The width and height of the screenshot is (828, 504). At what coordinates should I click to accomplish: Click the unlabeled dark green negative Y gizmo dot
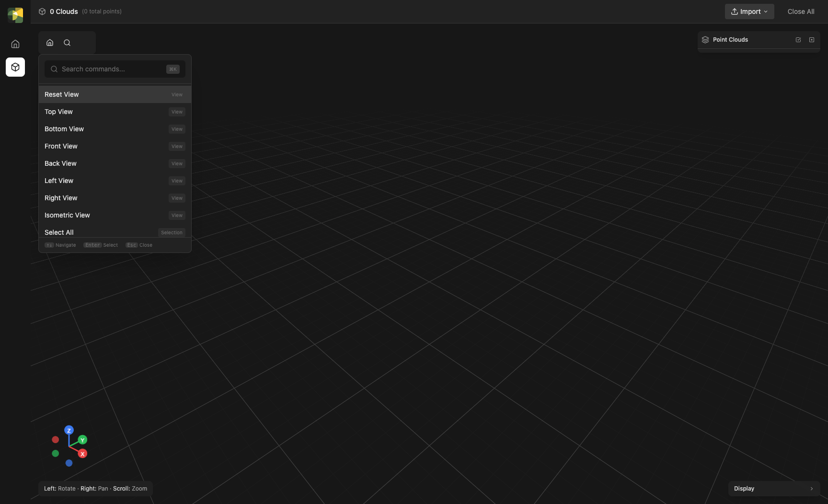click(56, 453)
